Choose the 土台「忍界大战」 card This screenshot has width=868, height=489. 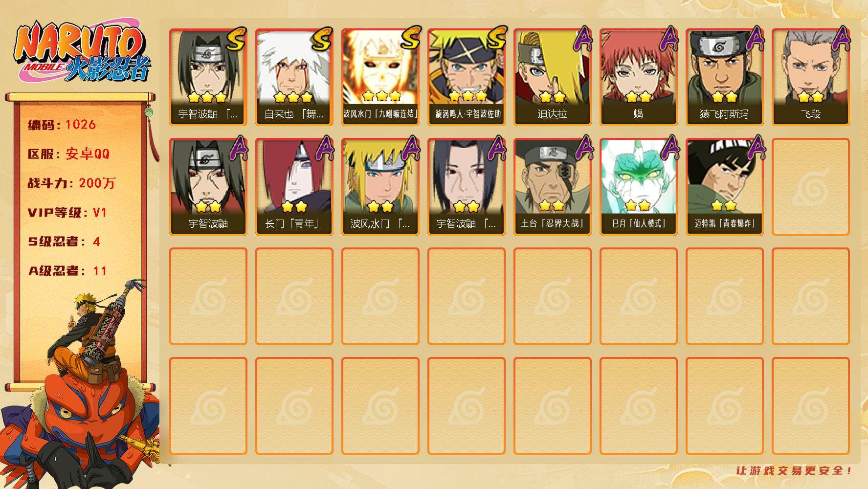click(552, 187)
